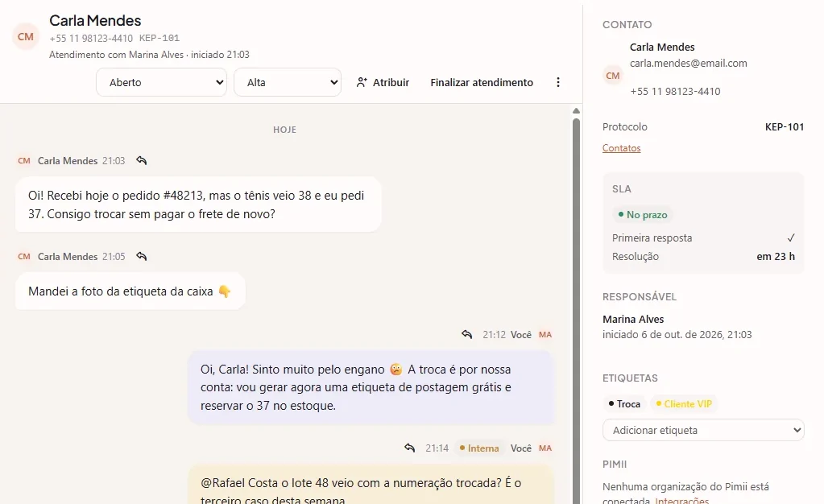
Task: Click the small CM avatar at 21:03
Action: (x=24, y=161)
